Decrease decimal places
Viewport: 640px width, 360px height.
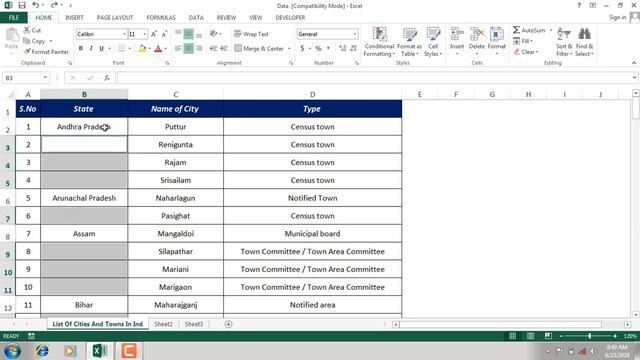coord(353,49)
